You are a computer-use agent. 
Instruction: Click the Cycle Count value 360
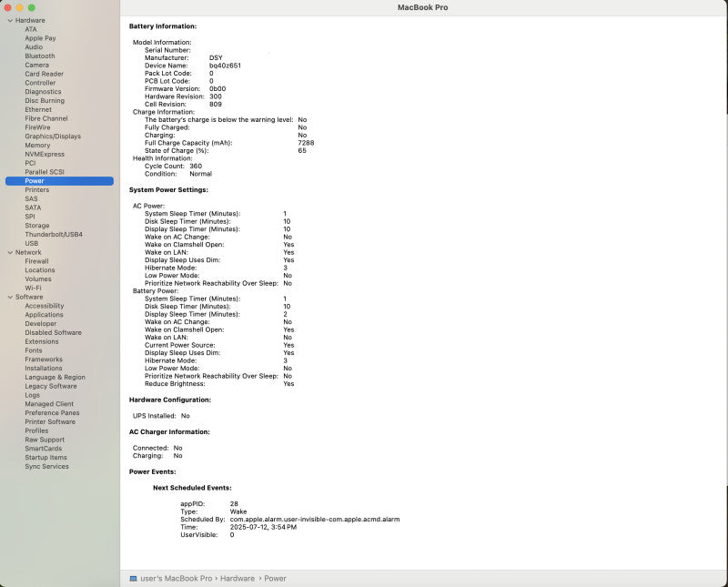(x=196, y=167)
